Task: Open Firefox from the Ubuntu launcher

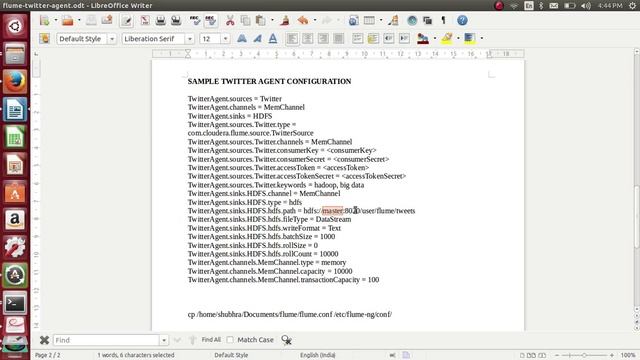Action: coord(15,82)
